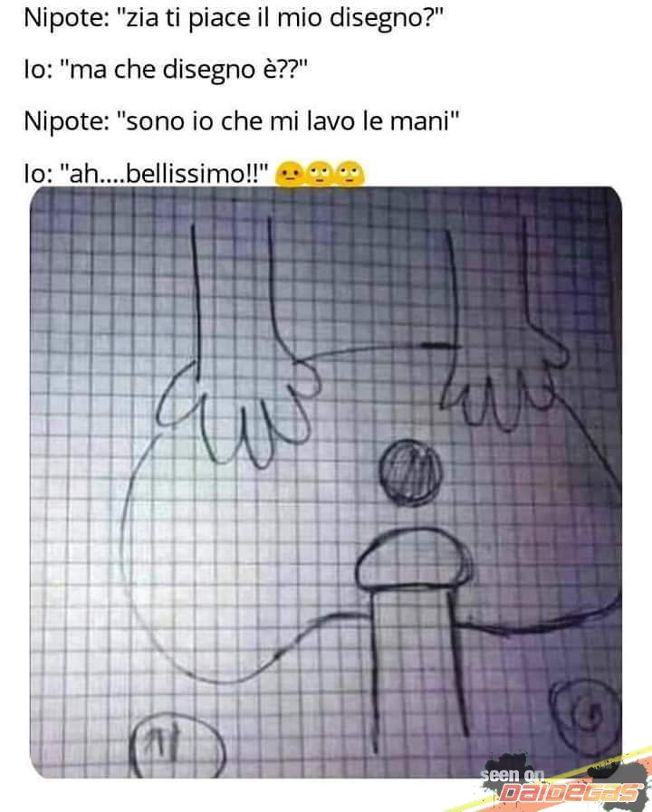Click the scribbled dark circle in drawing
This screenshot has height=812, width=652.
[x=411, y=473]
